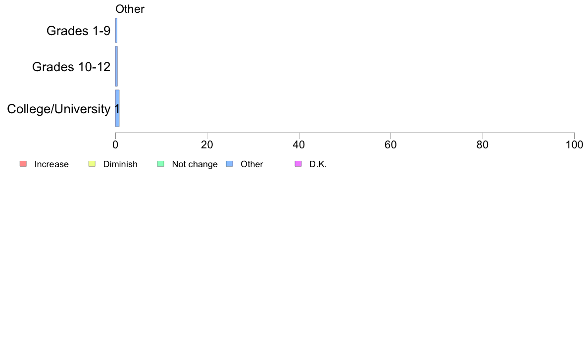The height and width of the screenshot is (364, 588).
Task: Select the Increase legend label
Action: tap(51, 164)
